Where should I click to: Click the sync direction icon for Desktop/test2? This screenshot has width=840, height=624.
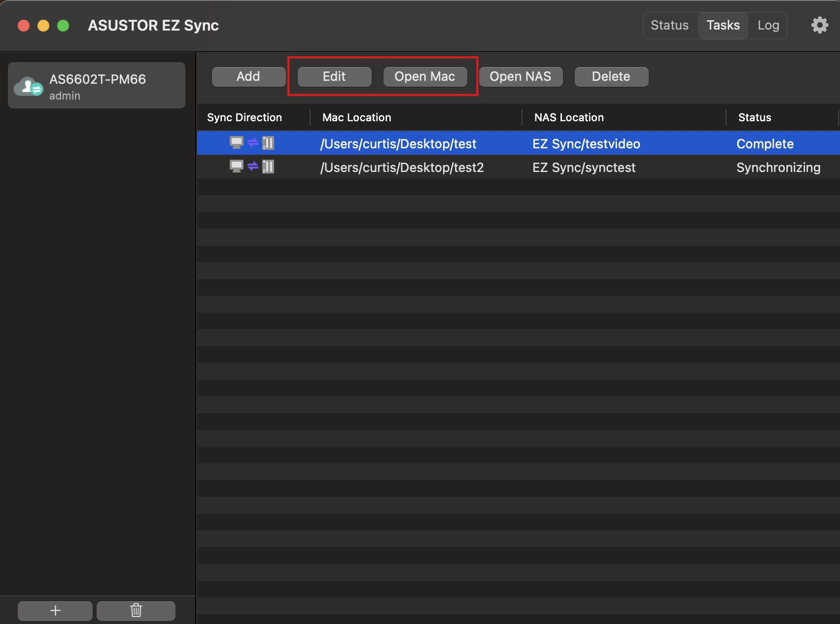(x=252, y=167)
